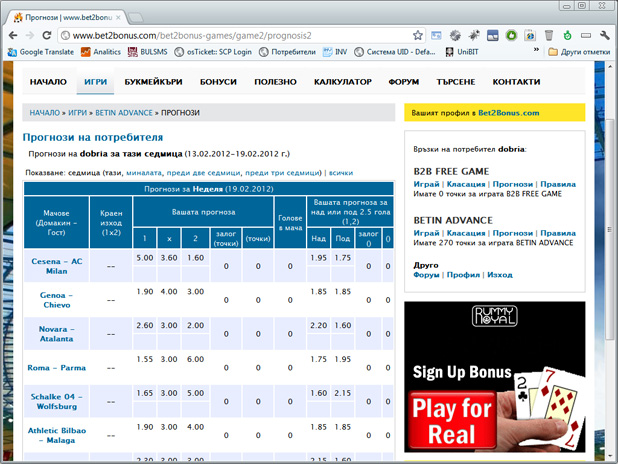Show predictions преди две седмици
The image size is (618, 464).
203,173
